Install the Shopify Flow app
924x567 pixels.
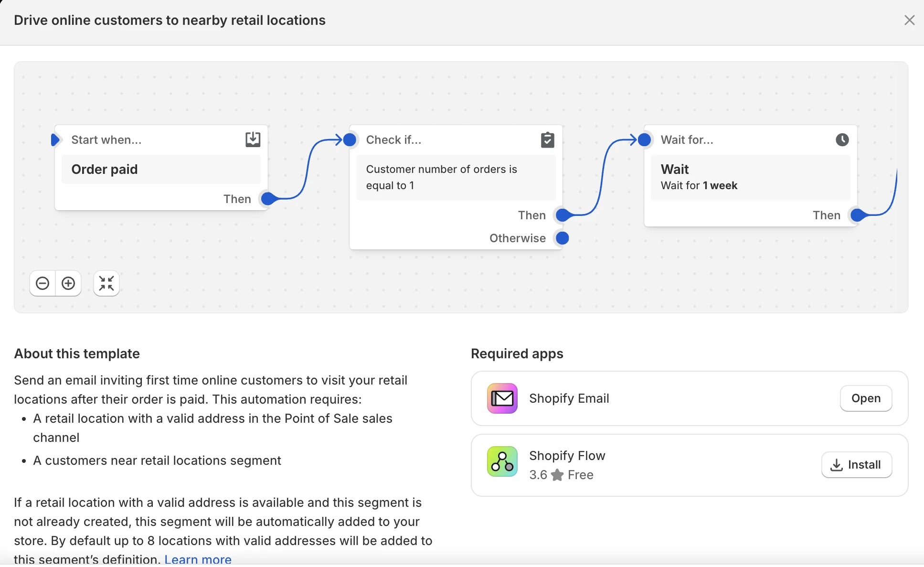856,465
